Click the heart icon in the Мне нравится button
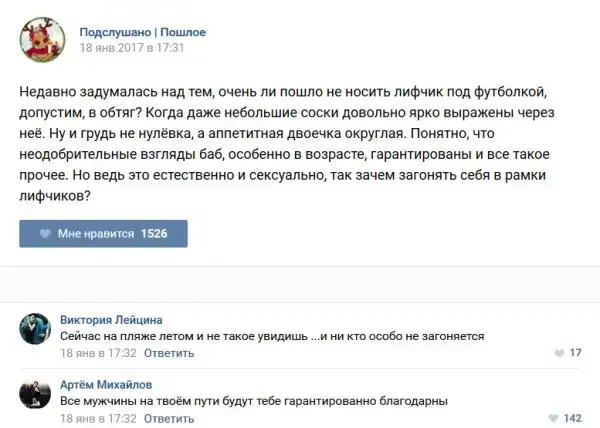This screenshot has height=428, width=600. pos(44,233)
